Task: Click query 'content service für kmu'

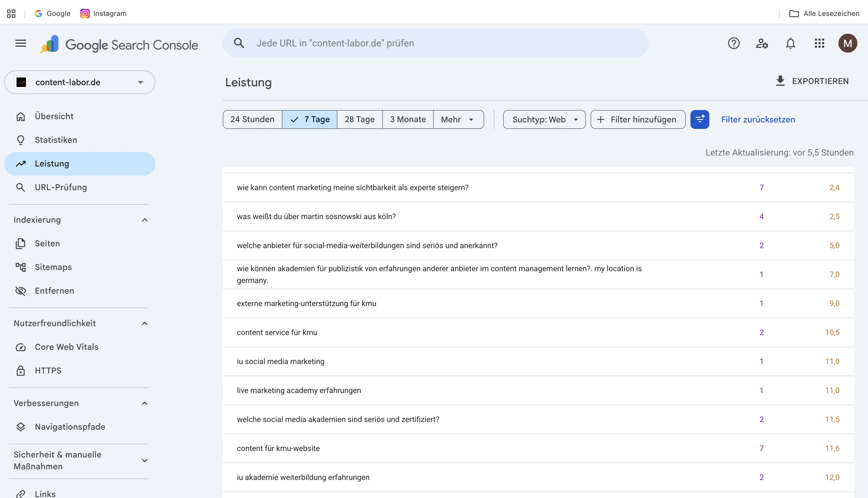Action: [277, 332]
